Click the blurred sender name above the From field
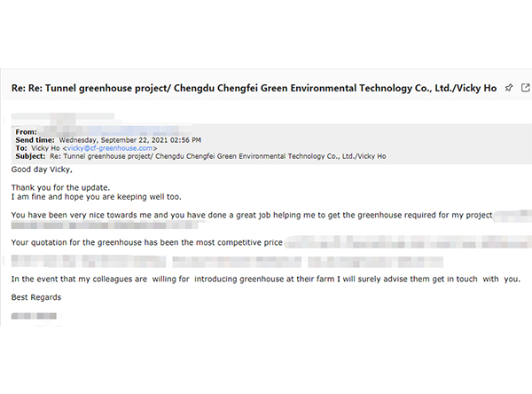Screen dimensions: 532x394 pos(63,117)
